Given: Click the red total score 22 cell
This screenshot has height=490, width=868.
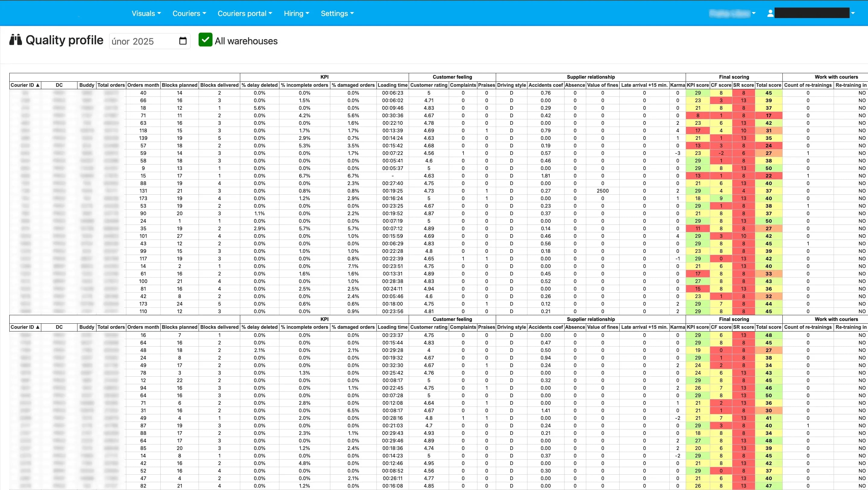Looking at the screenshot, I should [768, 176].
